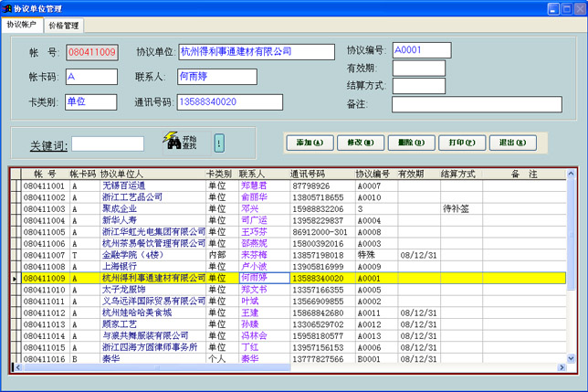Click the 删除(D) delete button

(x=405, y=143)
